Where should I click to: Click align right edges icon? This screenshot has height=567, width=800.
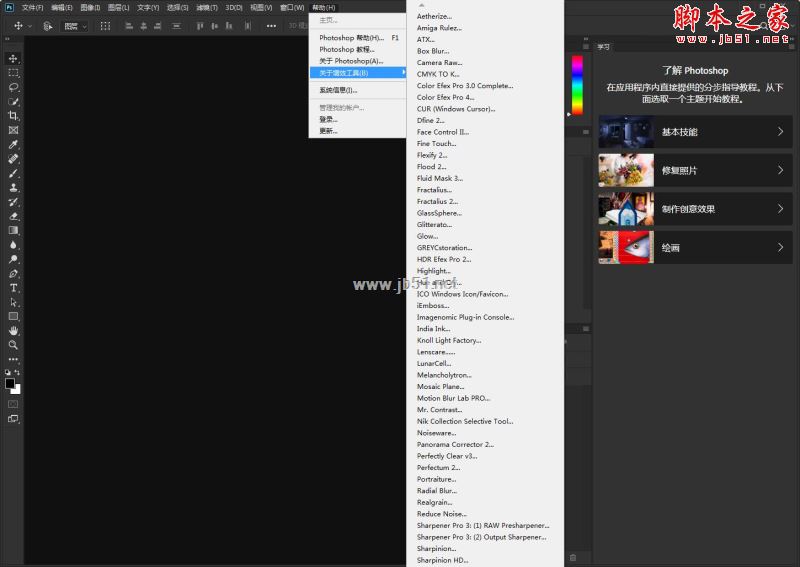[158, 26]
